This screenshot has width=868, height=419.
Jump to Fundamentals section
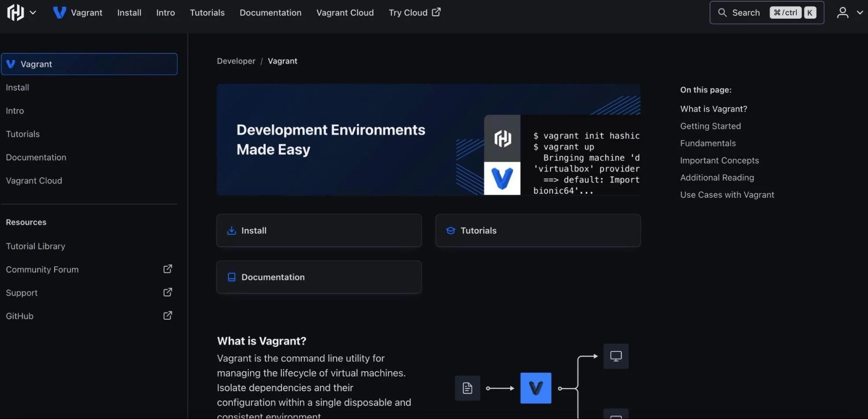pyautogui.click(x=708, y=144)
